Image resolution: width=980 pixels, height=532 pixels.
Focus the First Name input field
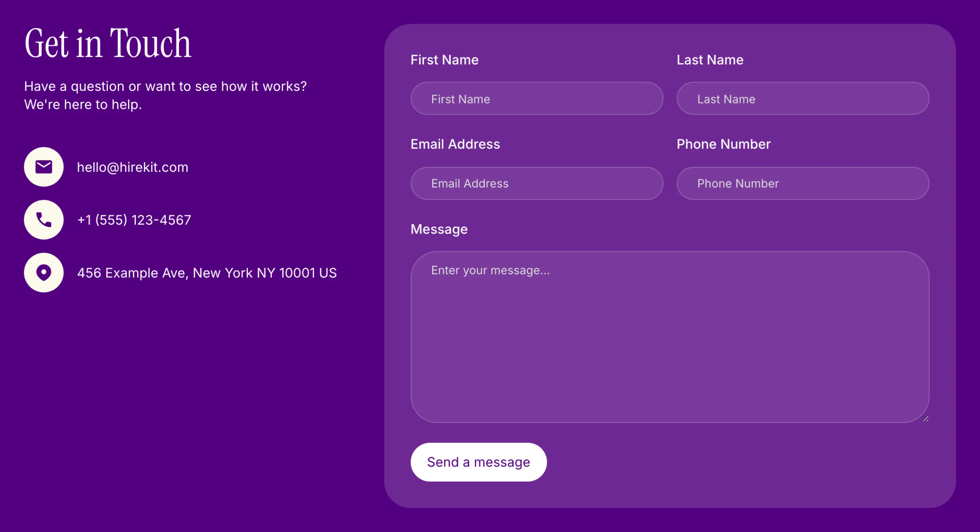(x=537, y=99)
